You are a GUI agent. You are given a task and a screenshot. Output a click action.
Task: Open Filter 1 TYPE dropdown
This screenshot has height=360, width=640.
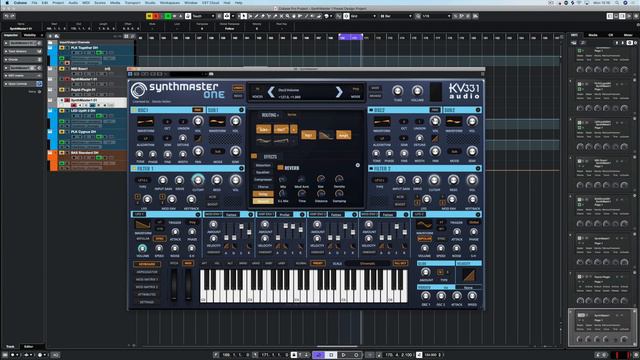(x=143, y=180)
